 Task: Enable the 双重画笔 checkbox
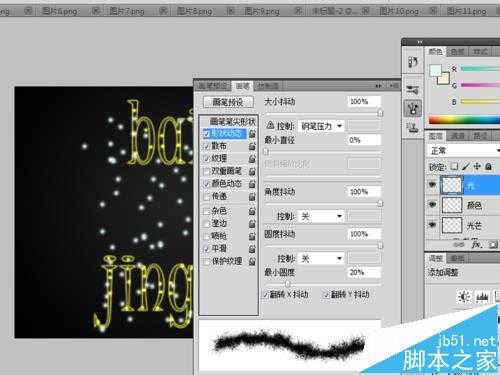coord(207,171)
